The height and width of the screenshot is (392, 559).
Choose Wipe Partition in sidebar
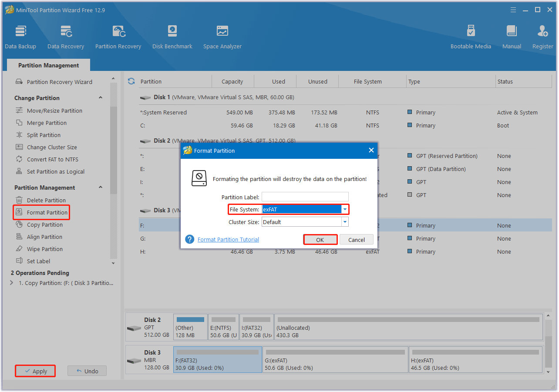[39, 249]
